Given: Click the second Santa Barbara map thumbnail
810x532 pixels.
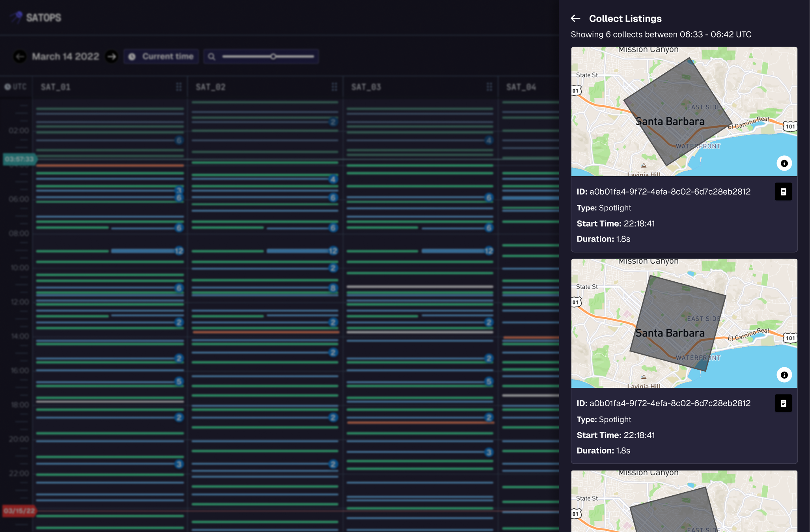Looking at the screenshot, I should pos(684,323).
